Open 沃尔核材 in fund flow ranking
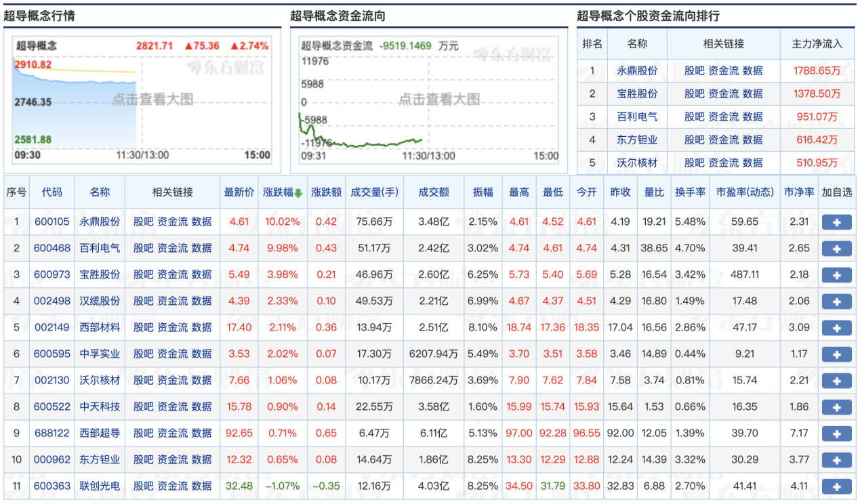Image resolution: width=860 pixels, height=504 pixels. (x=637, y=163)
